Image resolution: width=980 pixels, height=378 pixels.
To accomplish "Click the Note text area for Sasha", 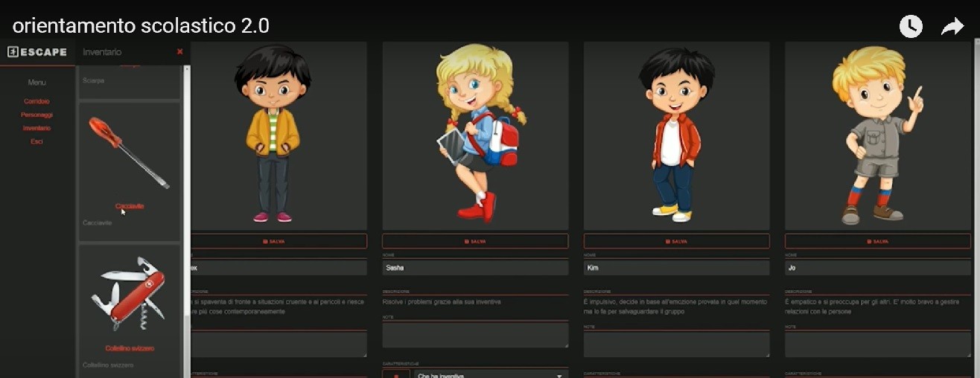I will click(x=474, y=335).
